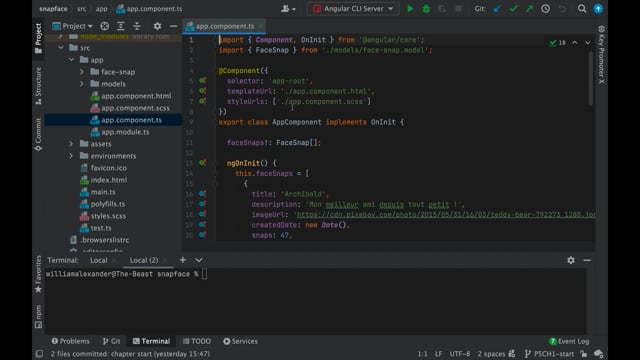640x360 pixels.
Task: Click the Pixabay imageUrl link in code
Action: tap(446, 214)
